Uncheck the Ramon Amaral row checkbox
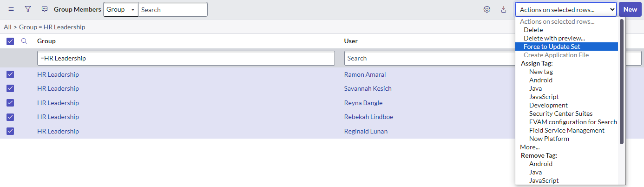The width and height of the screenshot is (644, 187). pyautogui.click(x=10, y=74)
